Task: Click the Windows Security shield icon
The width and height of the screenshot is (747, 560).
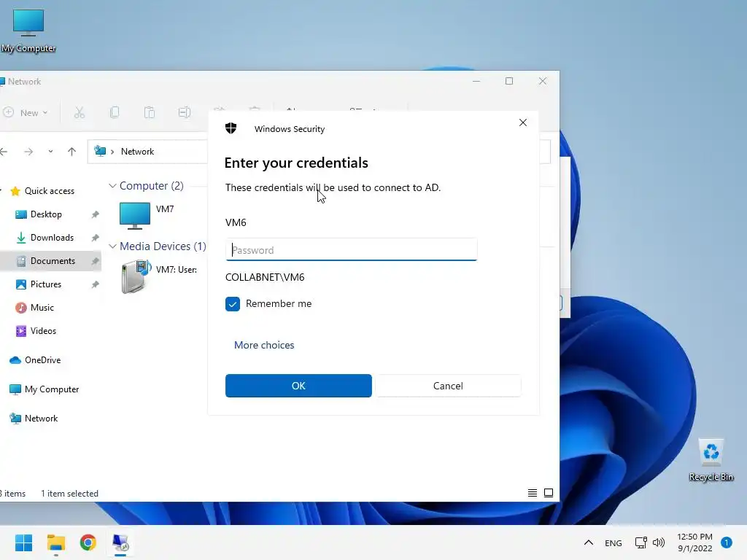Action: point(231,128)
